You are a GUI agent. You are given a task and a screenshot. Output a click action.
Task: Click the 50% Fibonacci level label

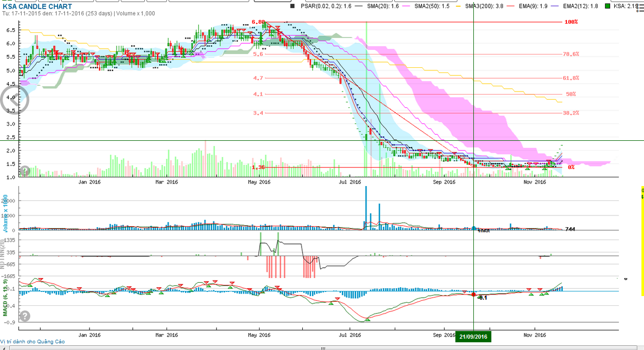571,94
